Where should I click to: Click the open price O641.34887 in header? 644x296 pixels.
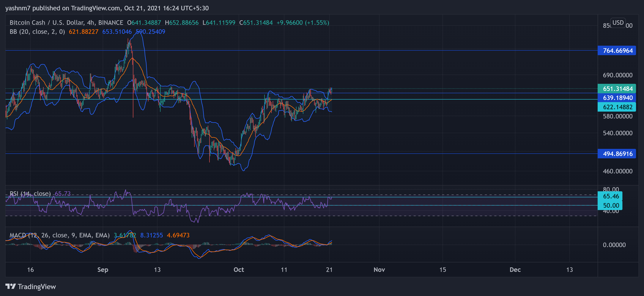144,23
